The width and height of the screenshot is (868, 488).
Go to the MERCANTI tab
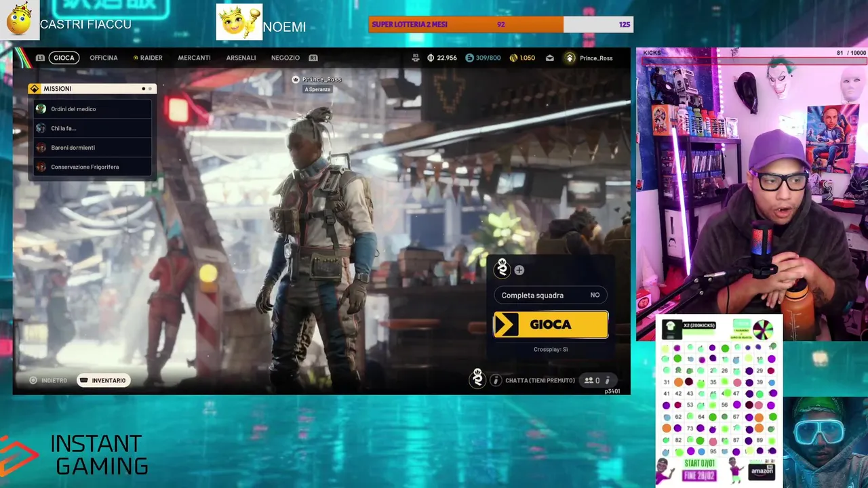(x=194, y=58)
